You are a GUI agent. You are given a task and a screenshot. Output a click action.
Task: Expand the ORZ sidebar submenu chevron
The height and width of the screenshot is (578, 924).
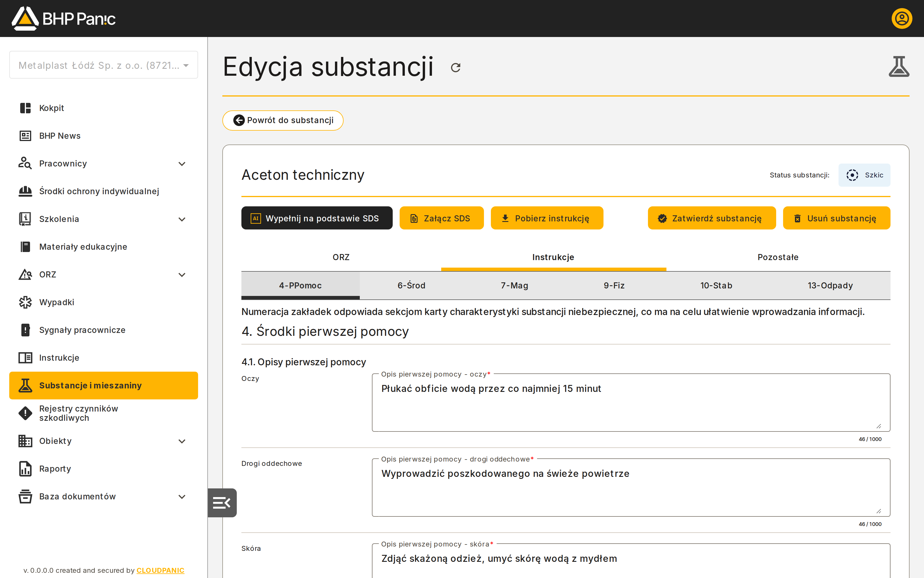pos(182,275)
